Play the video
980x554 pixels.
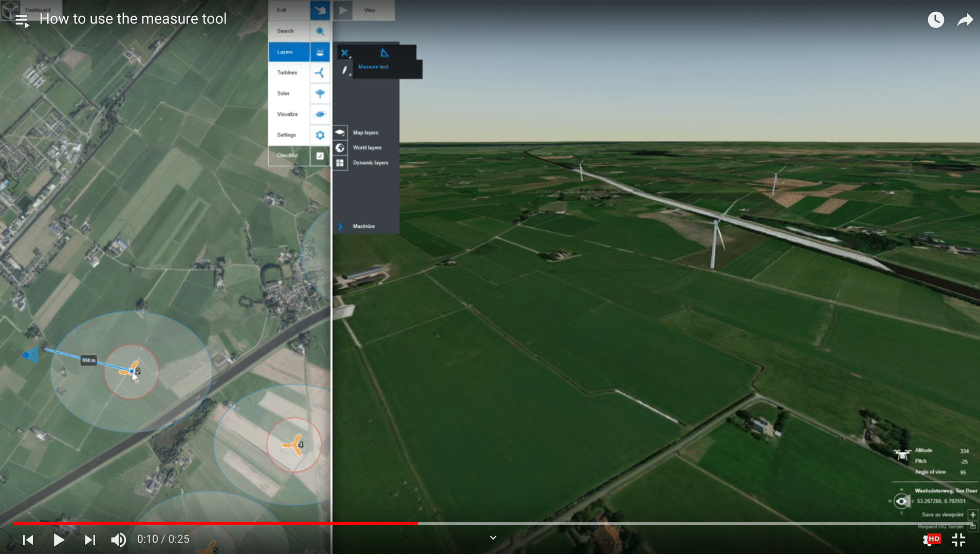[59, 540]
